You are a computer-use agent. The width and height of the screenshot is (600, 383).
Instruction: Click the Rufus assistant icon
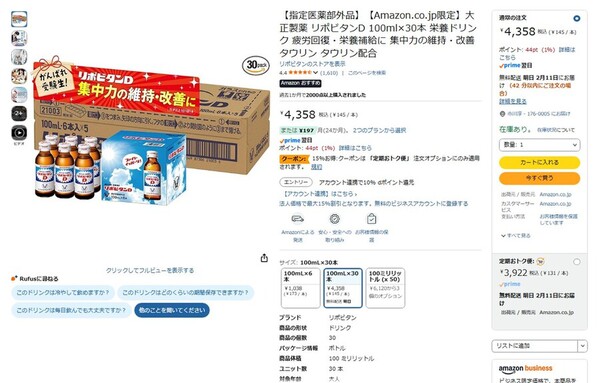point(14,279)
